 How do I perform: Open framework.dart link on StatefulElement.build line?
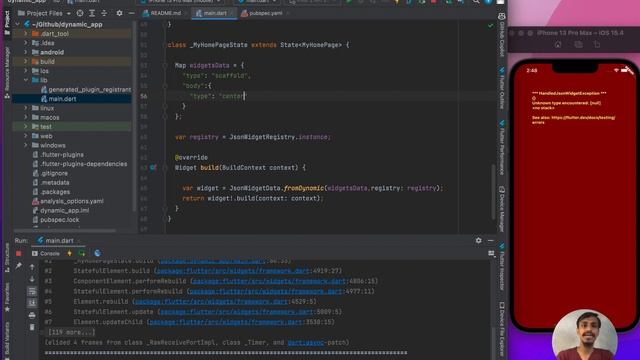tap(232, 271)
